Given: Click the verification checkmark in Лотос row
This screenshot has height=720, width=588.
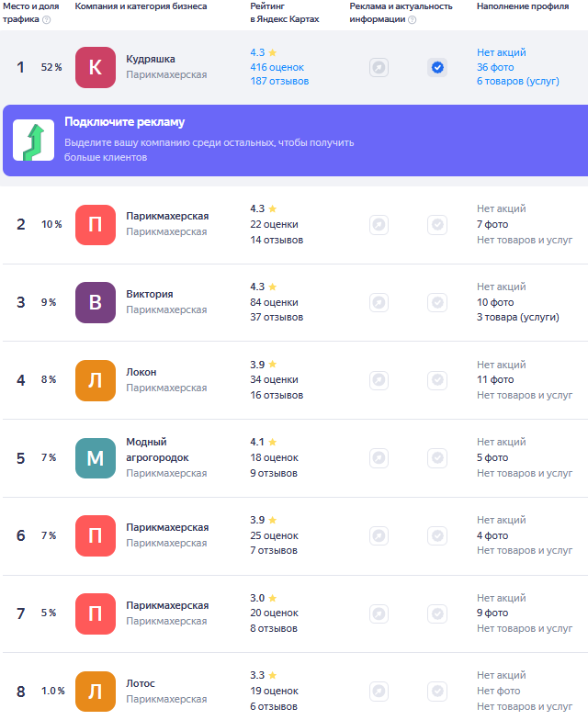Looking at the screenshot, I should (437, 691).
